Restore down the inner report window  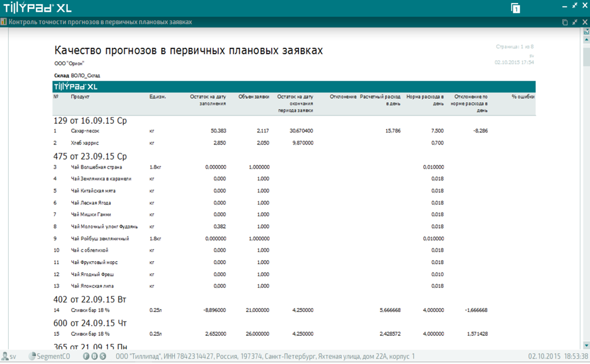(575, 22)
